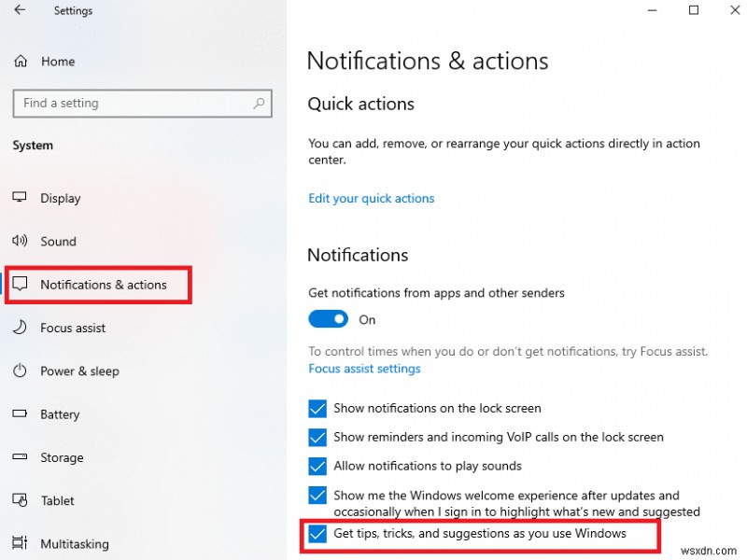
Task: Open Focus assist settings link
Action: (x=364, y=369)
